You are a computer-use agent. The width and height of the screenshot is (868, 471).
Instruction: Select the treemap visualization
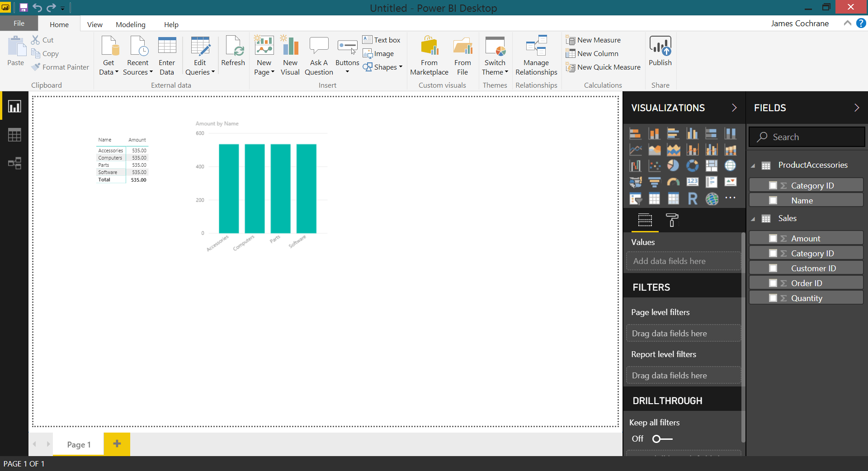click(711, 166)
